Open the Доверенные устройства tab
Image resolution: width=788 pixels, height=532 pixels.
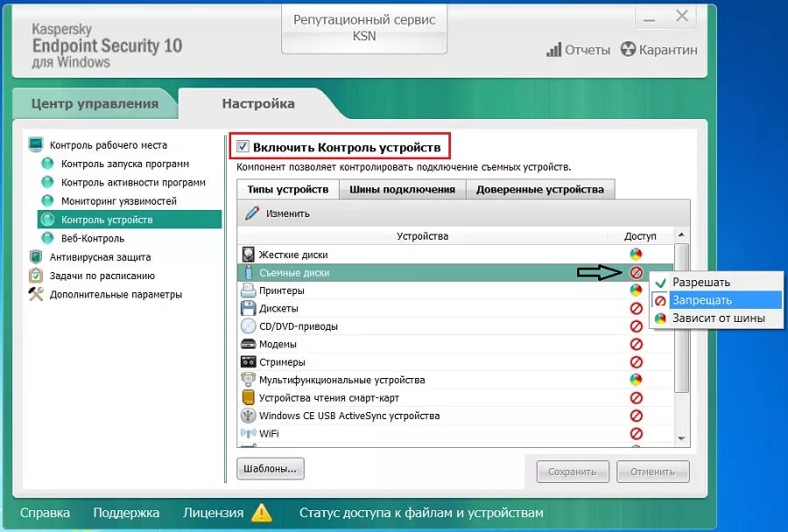coord(540,189)
